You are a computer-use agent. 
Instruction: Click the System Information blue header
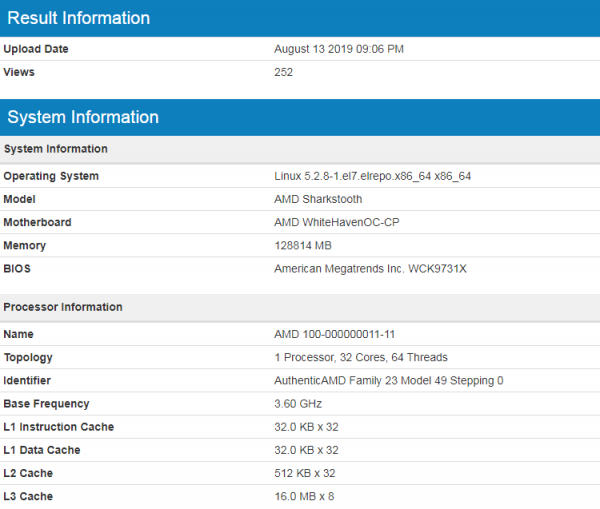click(83, 117)
